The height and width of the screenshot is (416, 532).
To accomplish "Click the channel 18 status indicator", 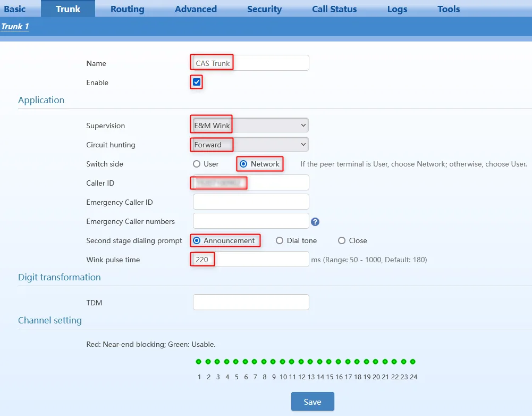I will click(x=357, y=362).
